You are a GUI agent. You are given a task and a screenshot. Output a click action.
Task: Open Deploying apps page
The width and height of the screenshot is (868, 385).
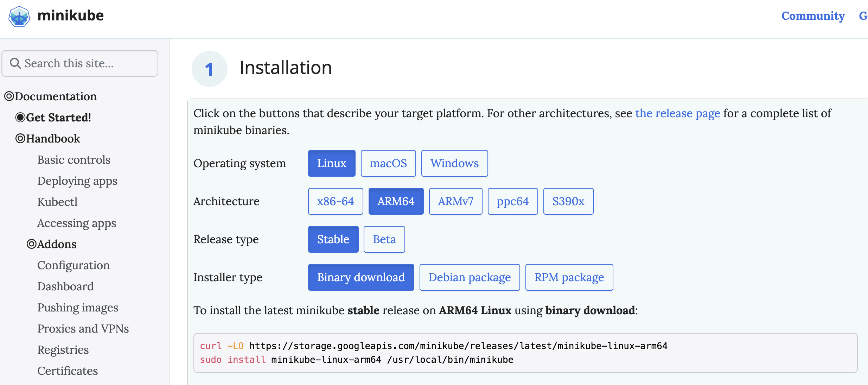point(77,181)
